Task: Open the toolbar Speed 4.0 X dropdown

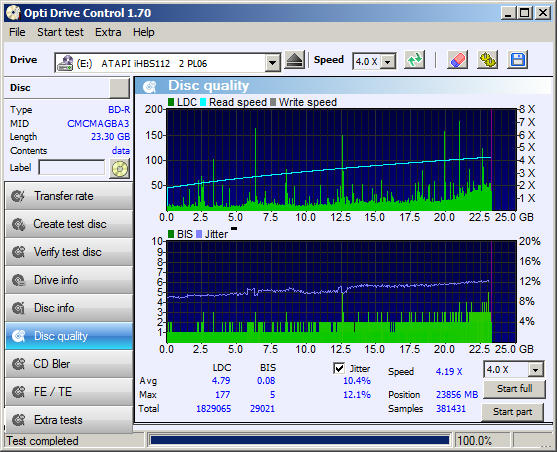Action: pyautogui.click(x=388, y=62)
